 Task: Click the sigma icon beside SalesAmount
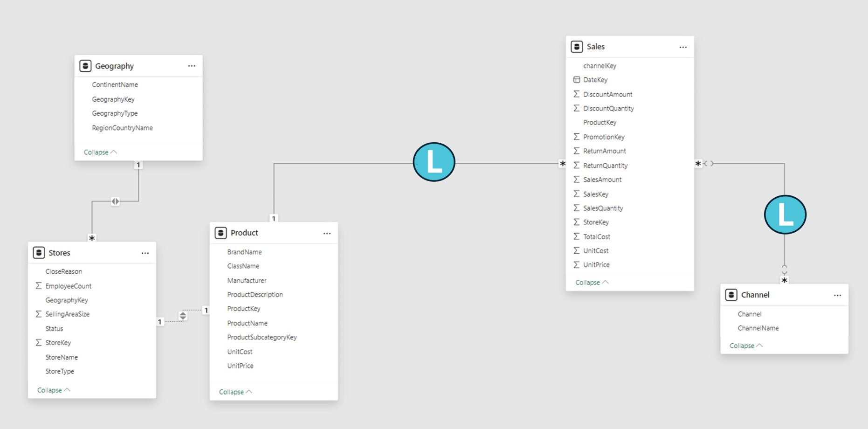(x=577, y=180)
